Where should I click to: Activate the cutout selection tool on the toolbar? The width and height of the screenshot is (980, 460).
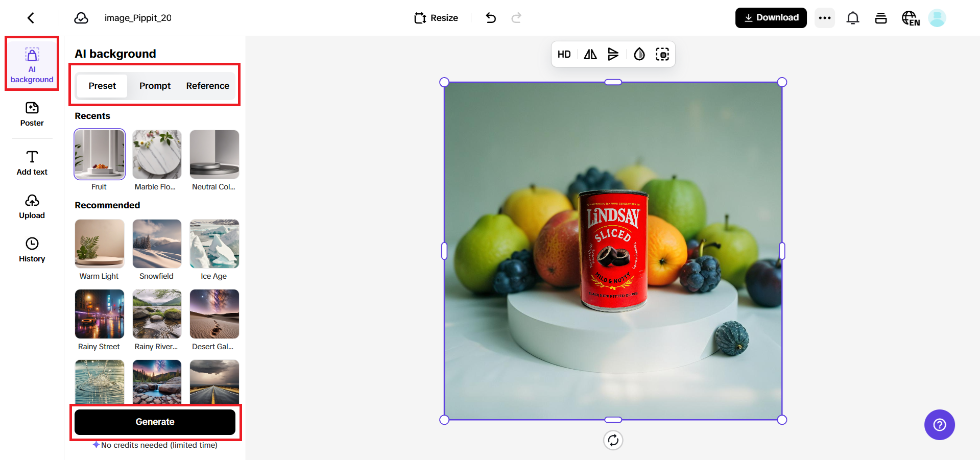click(x=662, y=54)
